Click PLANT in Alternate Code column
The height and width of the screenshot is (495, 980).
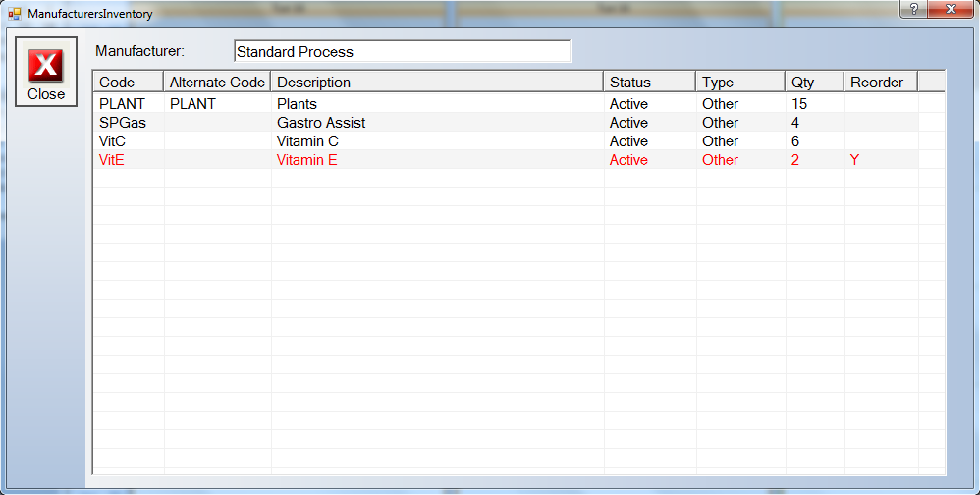point(192,104)
